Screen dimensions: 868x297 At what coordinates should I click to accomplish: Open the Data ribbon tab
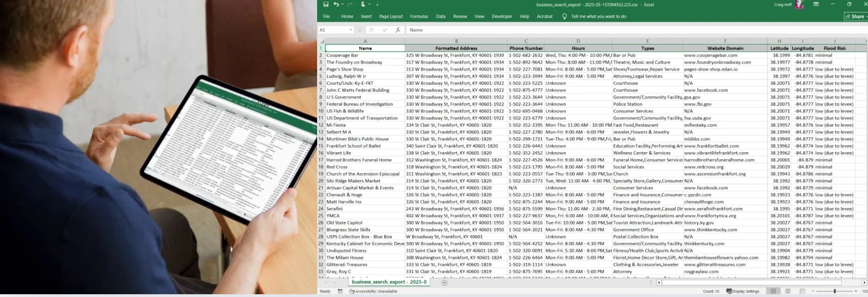(x=441, y=16)
